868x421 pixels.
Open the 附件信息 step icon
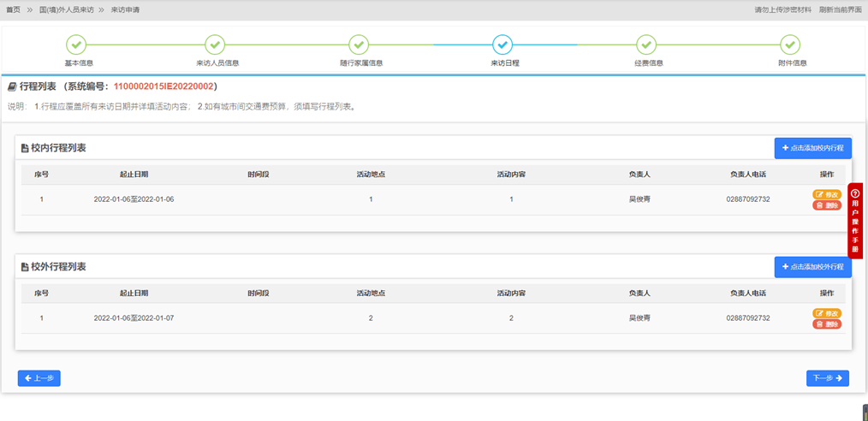pos(790,44)
